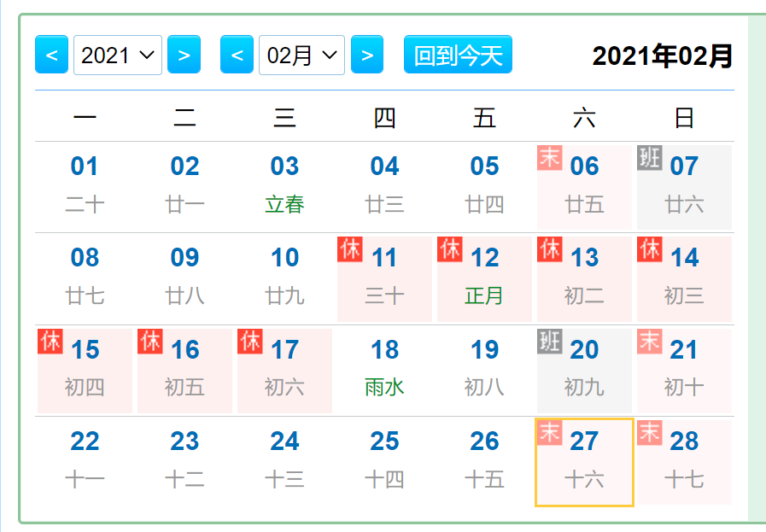
Task: Click the 回到今天 button
Action: click(458, 53)
